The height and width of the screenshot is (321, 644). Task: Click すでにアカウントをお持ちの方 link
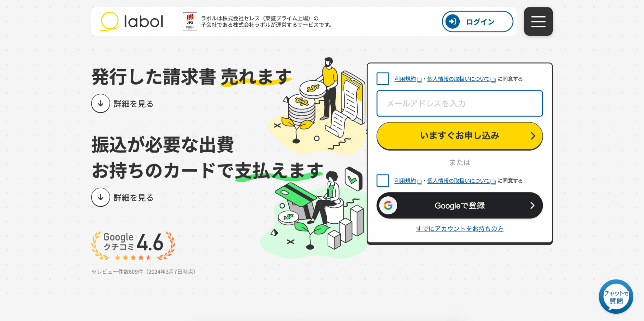click(460, 229)
